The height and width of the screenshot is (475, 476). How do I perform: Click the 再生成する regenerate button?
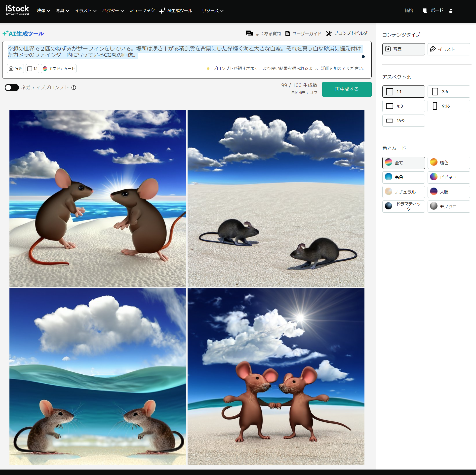[x=347, y=89]
